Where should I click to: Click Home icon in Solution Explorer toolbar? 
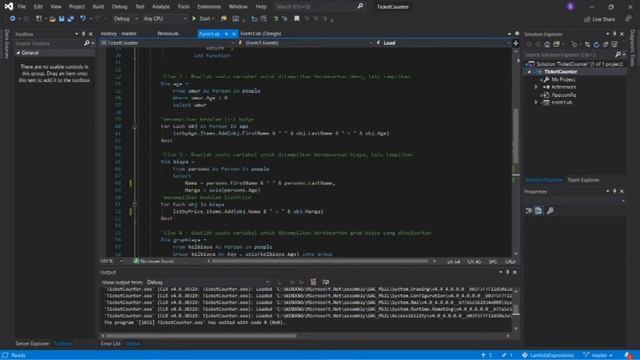pyautogui.click(x=547, y=44)
